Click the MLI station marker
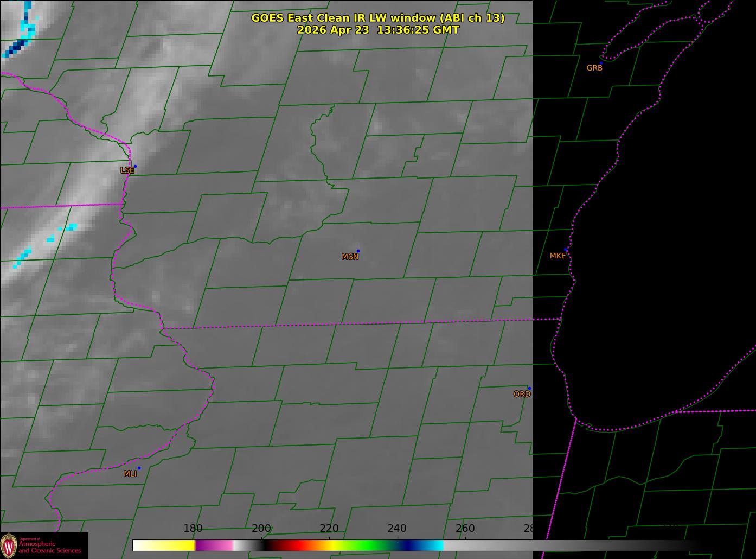Viewport: 756px width, 559px height. coord(139,468)
